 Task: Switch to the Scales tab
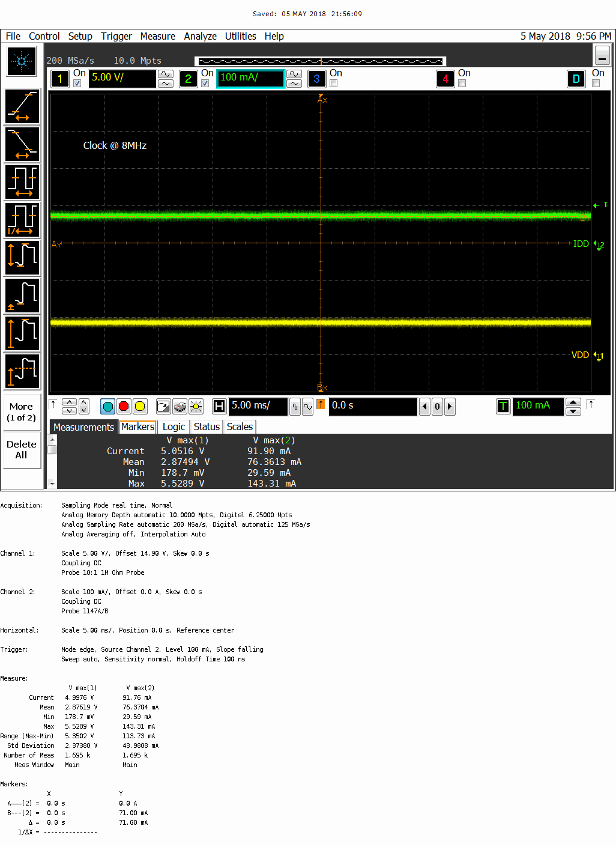point(240,427)
